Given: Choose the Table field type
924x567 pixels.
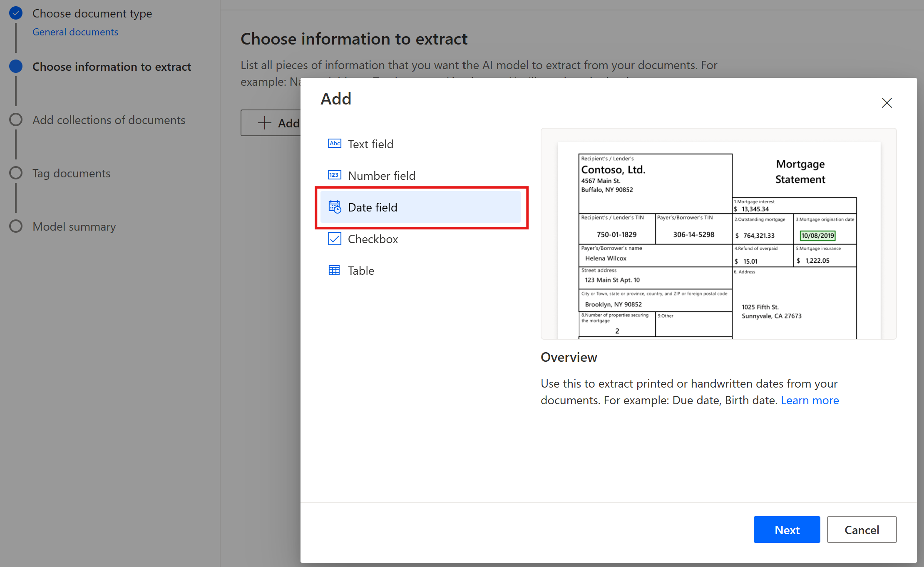Looking at the screenshot, I should pos(361,271).
